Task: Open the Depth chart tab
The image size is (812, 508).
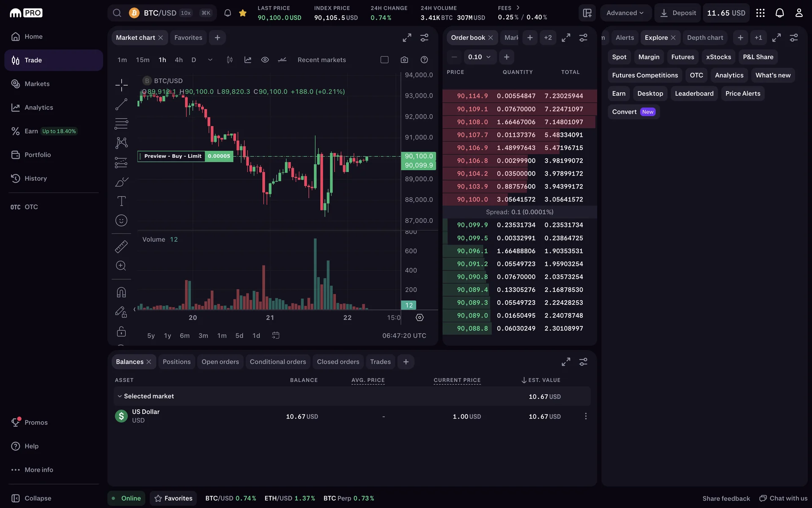Action: coord(705,38)
